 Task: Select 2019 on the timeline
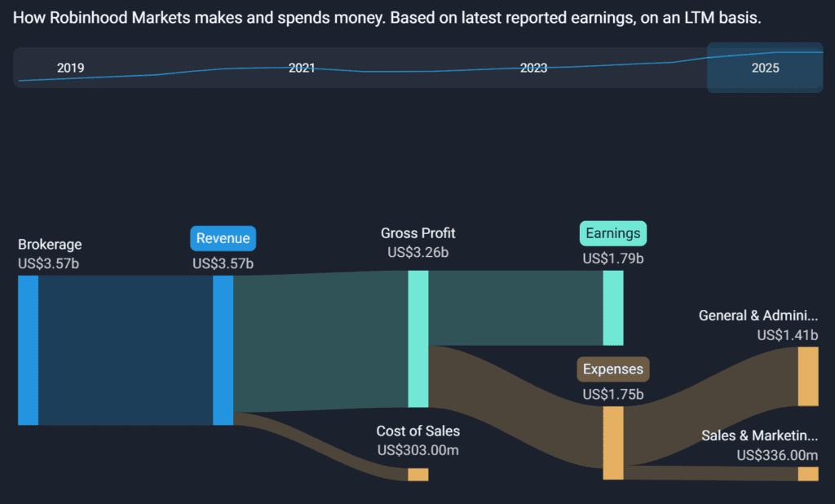(70, 69)
